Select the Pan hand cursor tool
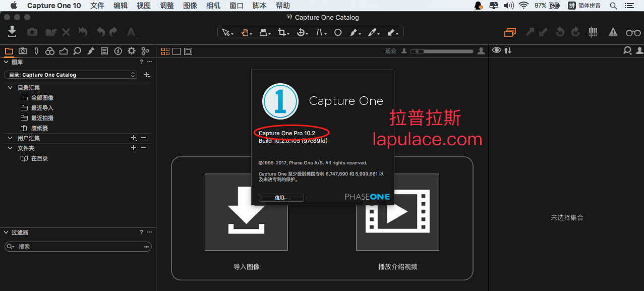Image resolution: width=644 pixels, height=291 pixels. coord(247,32)
